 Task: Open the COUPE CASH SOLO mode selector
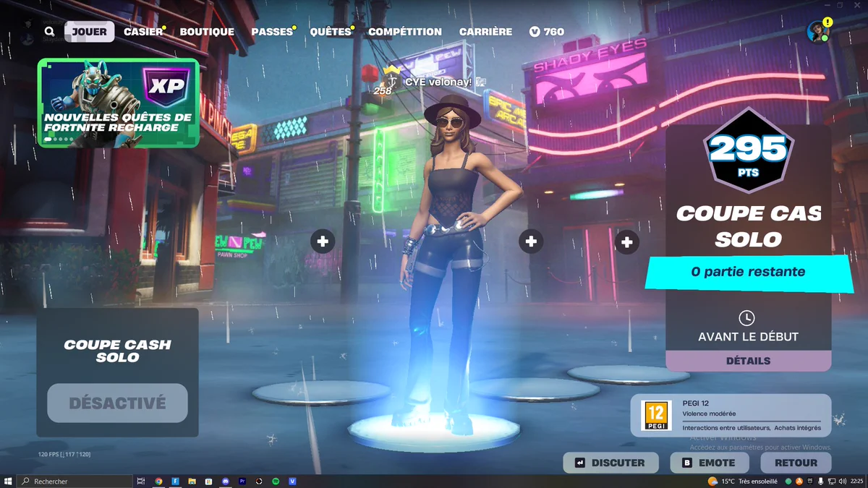click(x=117, y=351)
